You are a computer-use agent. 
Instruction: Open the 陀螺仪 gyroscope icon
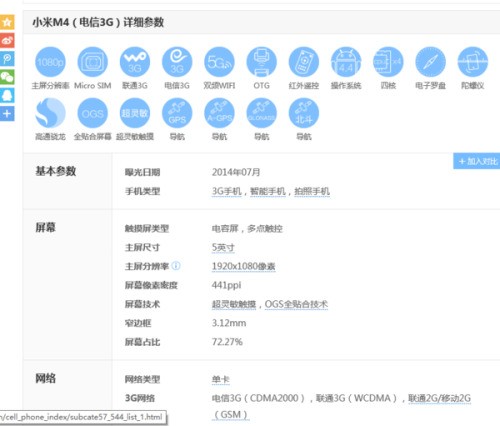pyautogui.click(x=473, y=62)
